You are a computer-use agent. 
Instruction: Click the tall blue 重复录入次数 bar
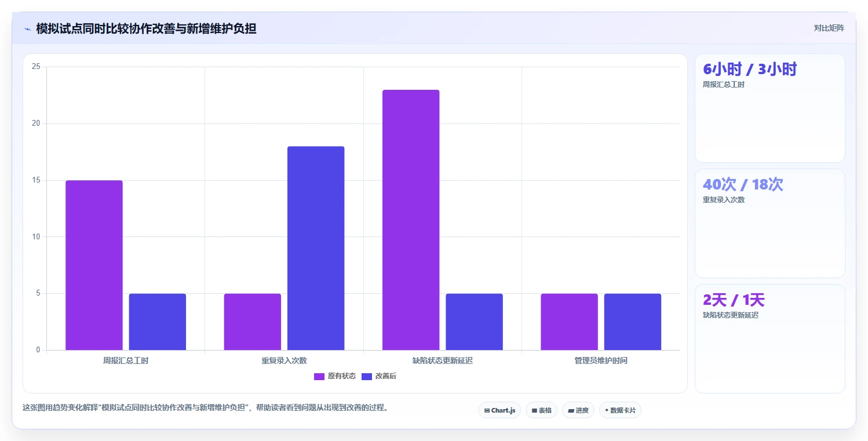click(316, 248)
